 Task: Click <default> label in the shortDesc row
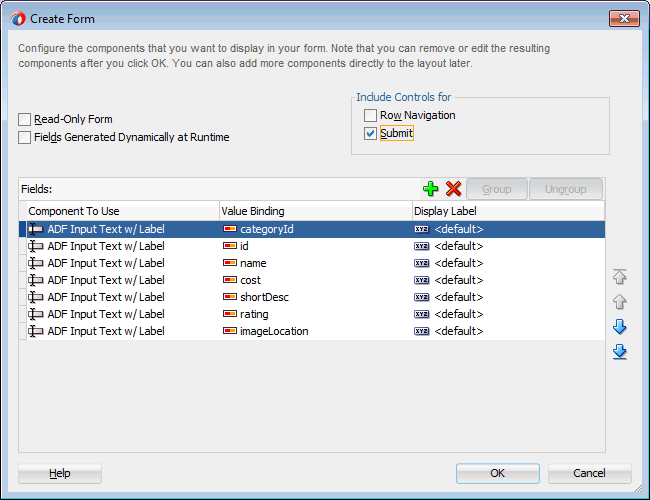point(458,297)
